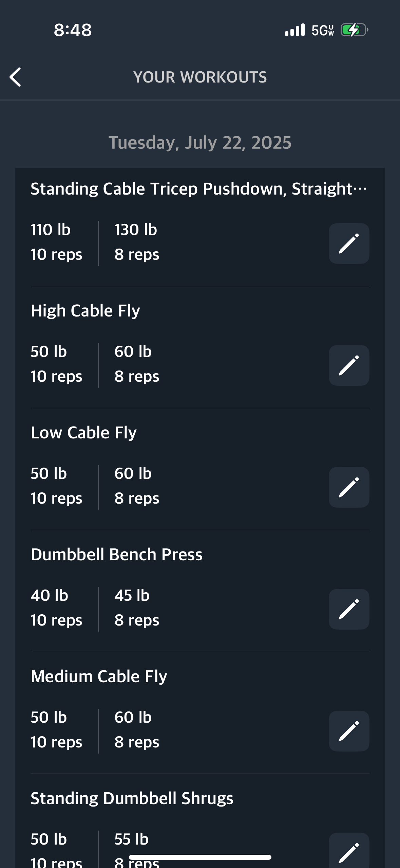Tap the home indicator bar at bottom
The height and width of the screenshot is (868, 400).
pos(200,857)
